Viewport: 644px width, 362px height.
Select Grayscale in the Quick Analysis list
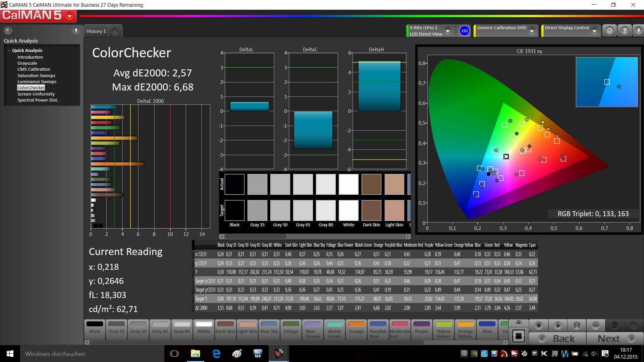tap(27, 63)
